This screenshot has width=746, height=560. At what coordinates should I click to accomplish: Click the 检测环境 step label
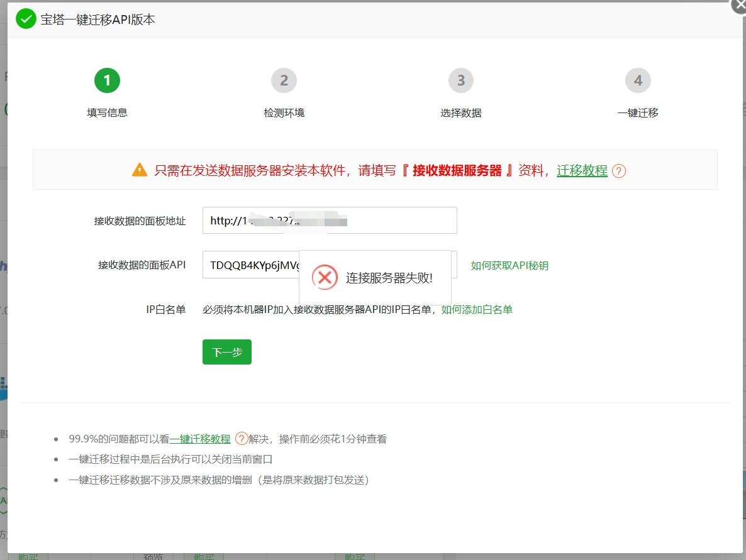(284, 113)
